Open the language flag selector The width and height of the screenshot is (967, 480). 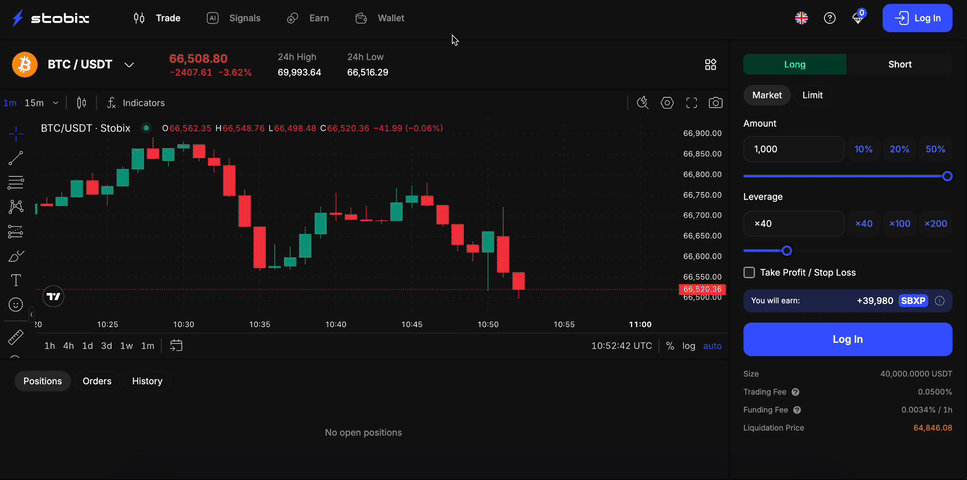pyautogui.click(x=801, y=18)
